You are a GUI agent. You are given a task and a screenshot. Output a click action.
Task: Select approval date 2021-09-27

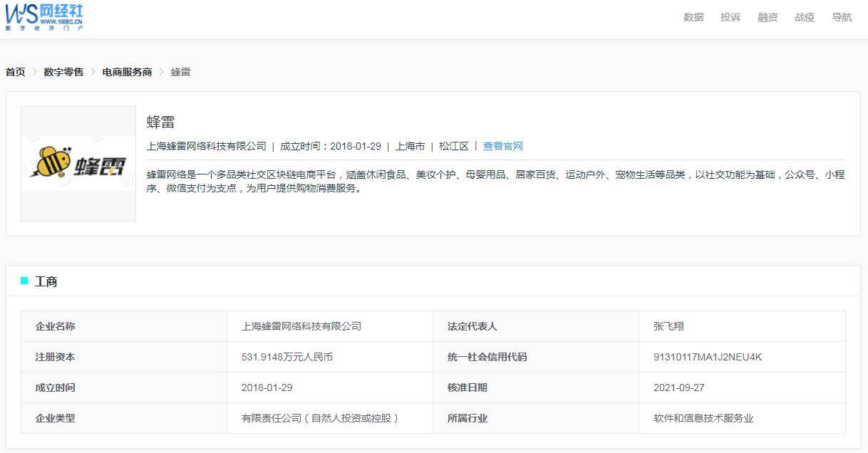point(679,387)
